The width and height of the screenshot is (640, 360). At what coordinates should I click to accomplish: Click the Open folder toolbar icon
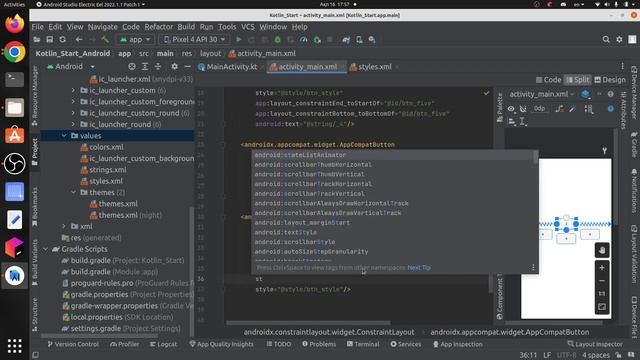(x=37, y=40)
